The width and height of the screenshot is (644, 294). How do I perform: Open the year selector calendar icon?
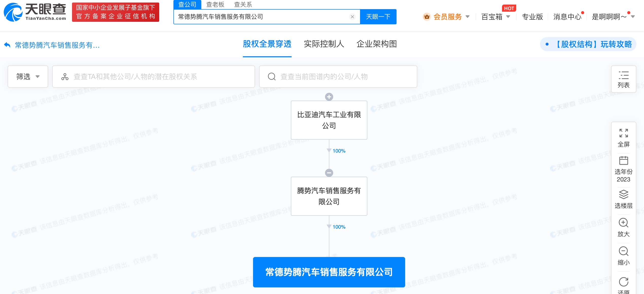tap(623, 161)
